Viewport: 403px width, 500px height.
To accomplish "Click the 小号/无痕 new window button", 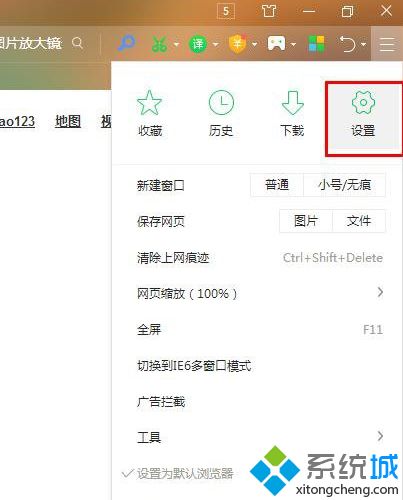I will point(345,185).
